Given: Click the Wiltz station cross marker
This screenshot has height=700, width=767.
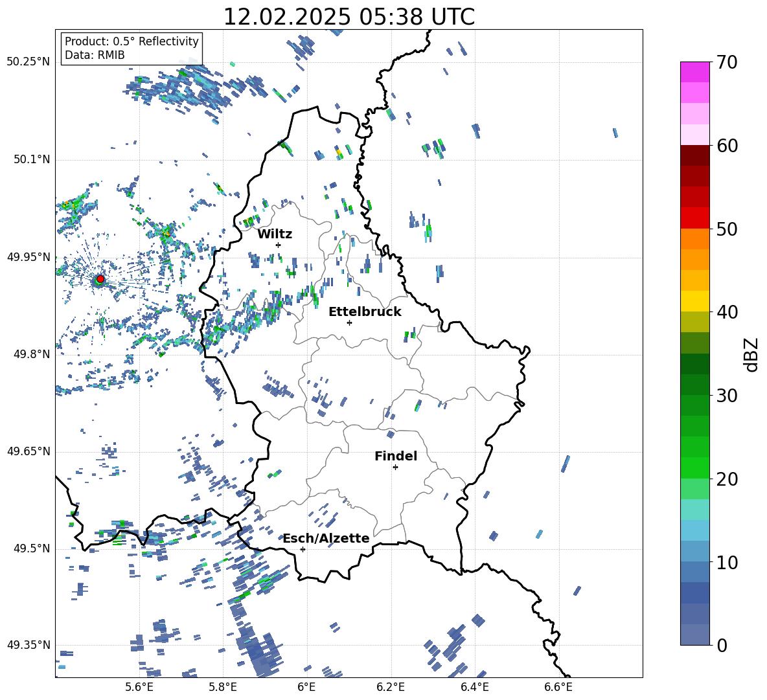Looking at the screenshot, I should click(279, 245).
